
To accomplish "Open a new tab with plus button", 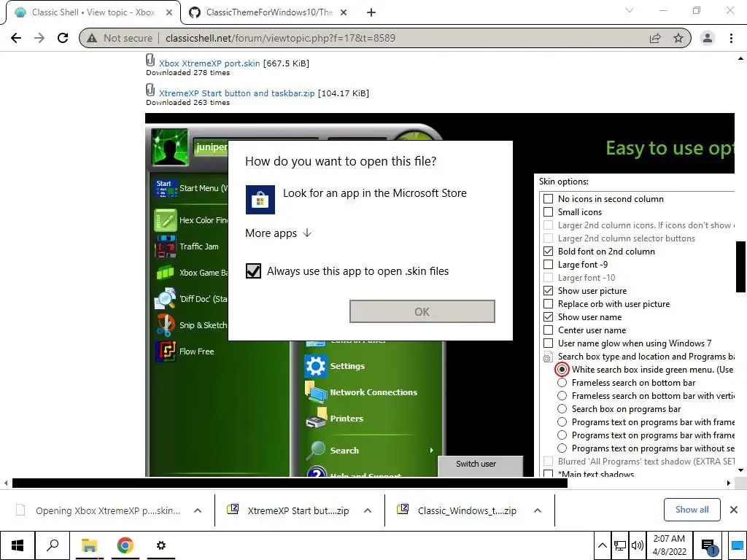I will (x=371, y=12).
